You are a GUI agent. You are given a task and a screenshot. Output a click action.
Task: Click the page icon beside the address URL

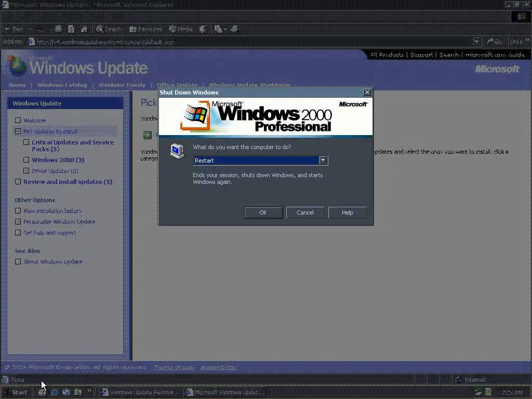tap(31, 42)
